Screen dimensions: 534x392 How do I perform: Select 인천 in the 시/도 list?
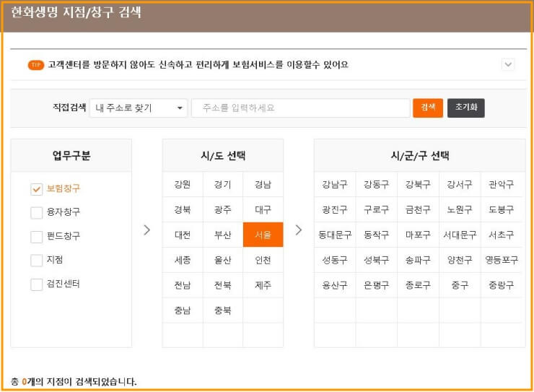tap(263, 260)
